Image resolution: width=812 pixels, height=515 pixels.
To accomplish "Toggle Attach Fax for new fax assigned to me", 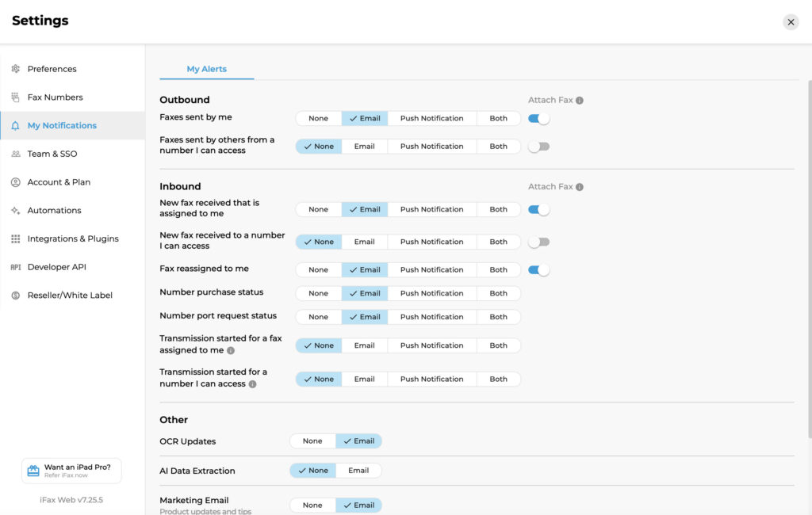I will point(538,208).
